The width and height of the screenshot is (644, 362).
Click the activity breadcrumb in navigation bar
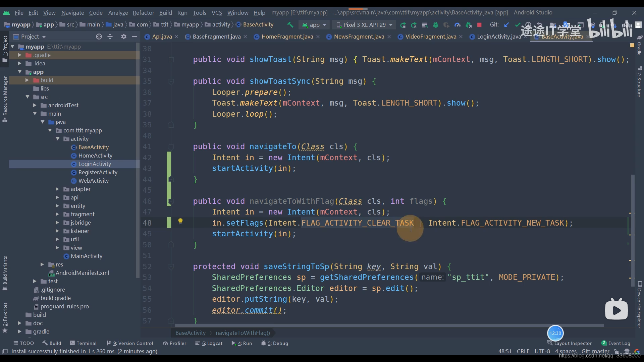pyautogui.click(x=217, y=25)
